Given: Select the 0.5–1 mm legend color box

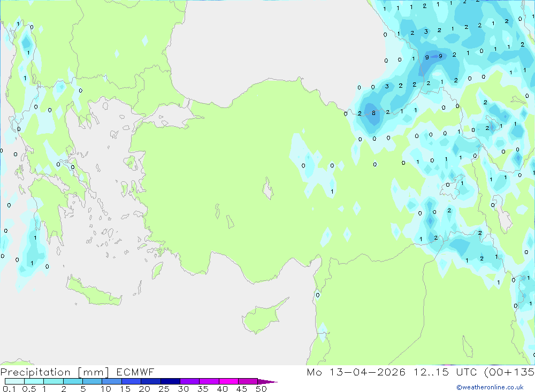Looking at the screenshot, I should click(34, 381).
